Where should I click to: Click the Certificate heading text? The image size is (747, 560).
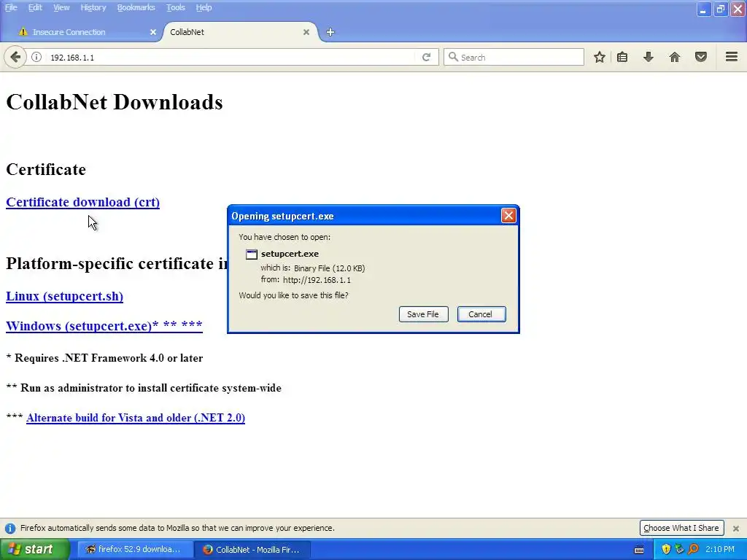[46, 169]
